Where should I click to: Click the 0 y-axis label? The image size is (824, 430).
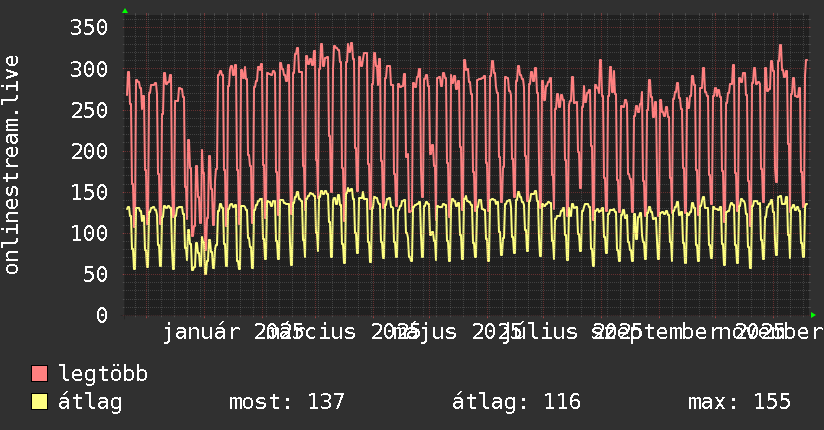tap(102, 315)
